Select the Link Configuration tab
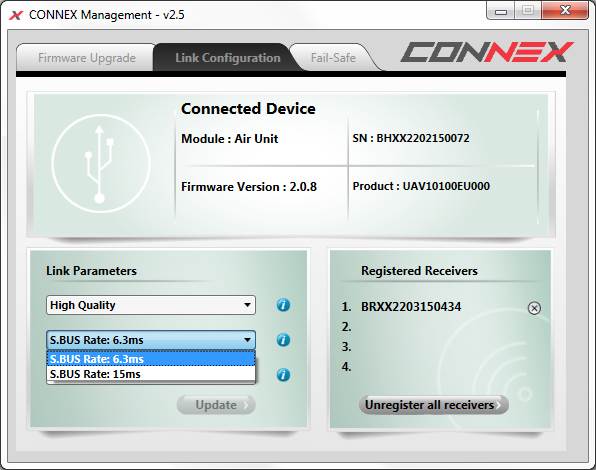Screen dimensions: 596x470 (x=227, y=58)
